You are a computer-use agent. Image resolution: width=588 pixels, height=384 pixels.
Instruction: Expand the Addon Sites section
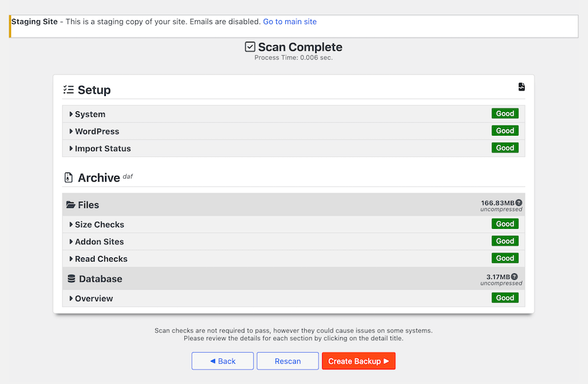pyautogui.click(x=99, y=241)
